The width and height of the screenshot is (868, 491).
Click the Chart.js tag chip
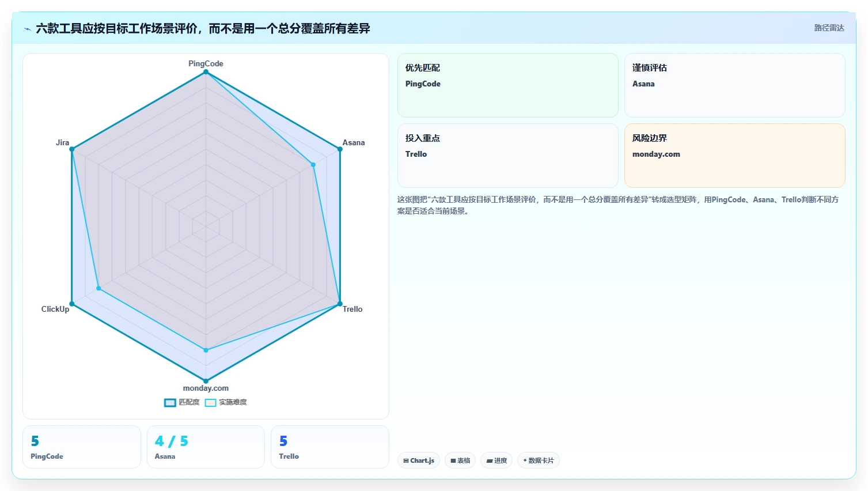point(419,460)
